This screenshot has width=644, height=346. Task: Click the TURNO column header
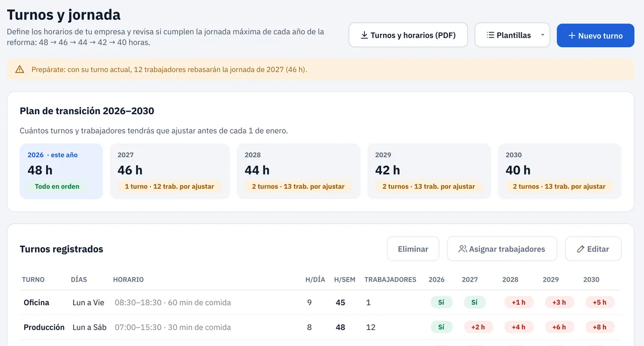click(33, 279)
